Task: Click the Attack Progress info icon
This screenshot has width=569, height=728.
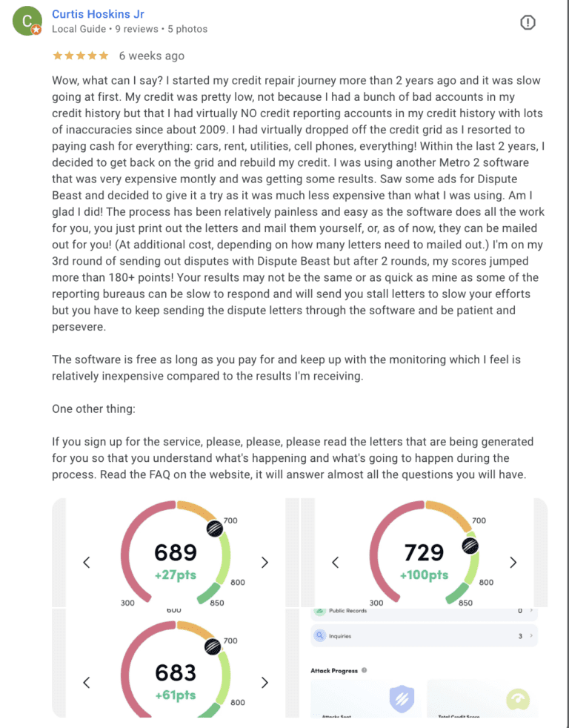Action: click(362, 669)
